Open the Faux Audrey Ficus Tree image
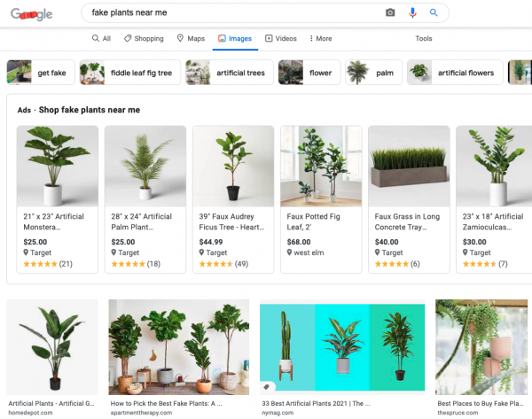This screenshot has width=532, height=419. pos(233,167)
